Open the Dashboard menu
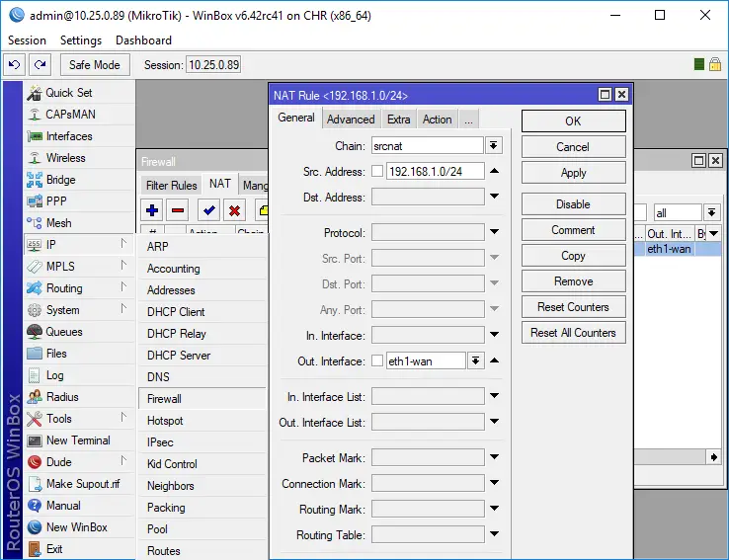 click(143, 40)
